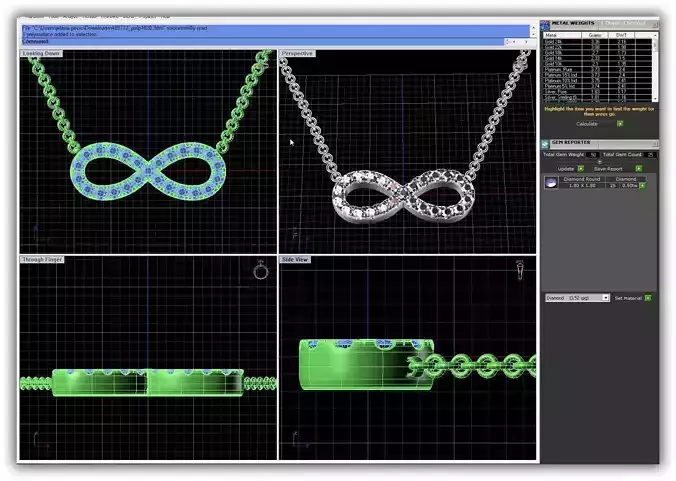Click the Calculate label
Viewport: 676px width, 481px height.
tap(587, 124)
